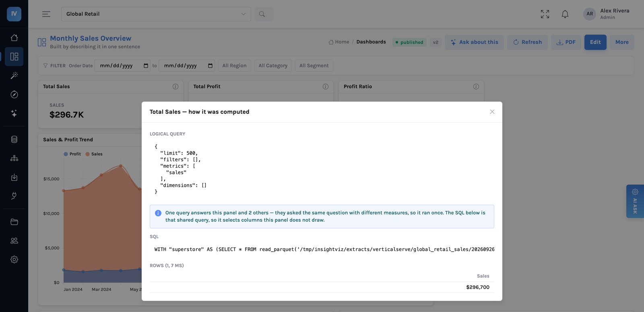
Task: Open the All Segment filter dropdown
Action: point(314,66)
